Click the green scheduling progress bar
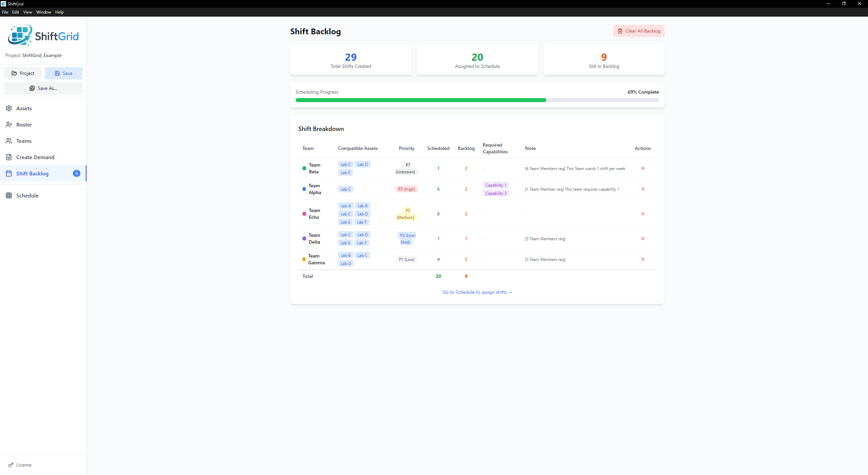The width and height of the screenshot is (868, 475). click(420, 100)
